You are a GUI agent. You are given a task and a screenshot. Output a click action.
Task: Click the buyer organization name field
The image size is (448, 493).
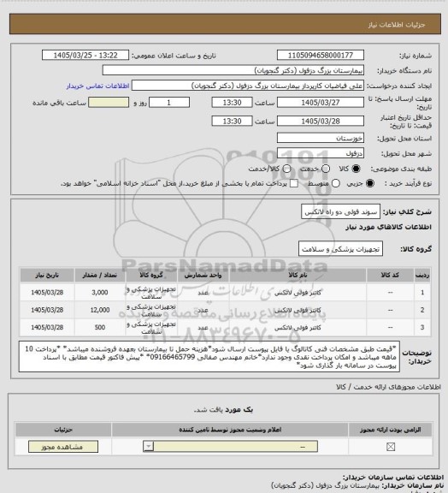233,70
